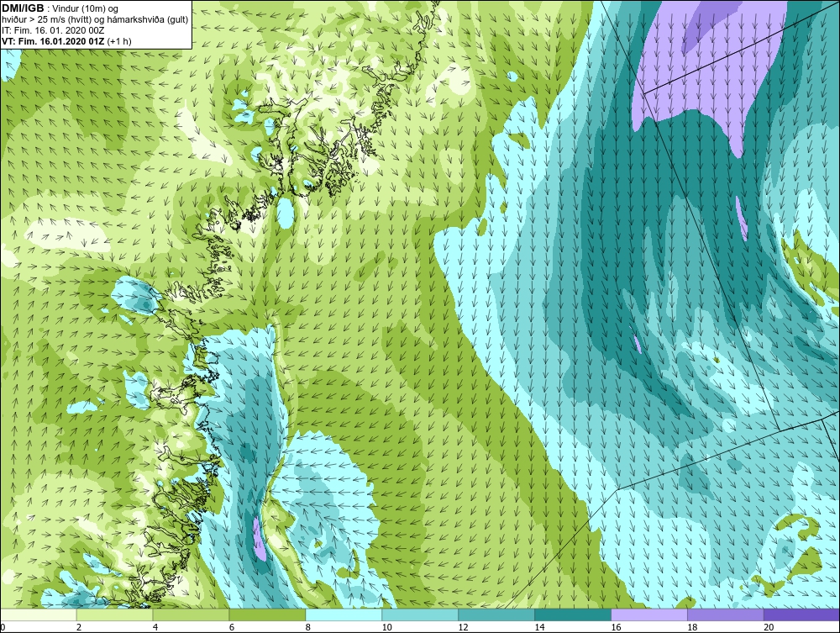Screen dimensions: 840x633
Task: Click the 10–12 m/s light teal legend swatch
Action: click(420, 615)
